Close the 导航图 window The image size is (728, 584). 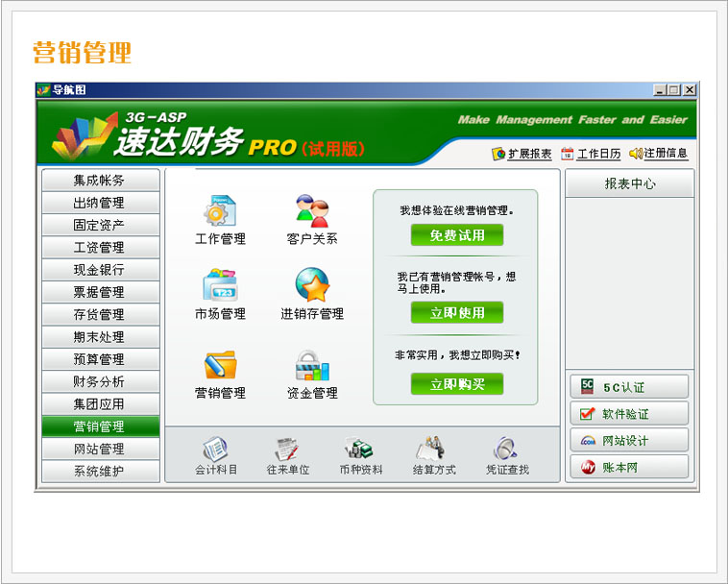coord(690,90)
